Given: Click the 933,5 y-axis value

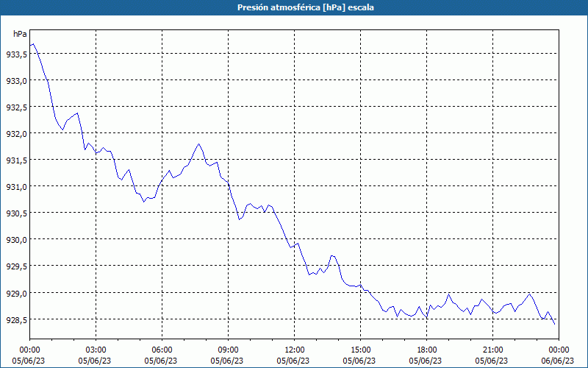Looking at the screenshot, I should click(17, 54).
